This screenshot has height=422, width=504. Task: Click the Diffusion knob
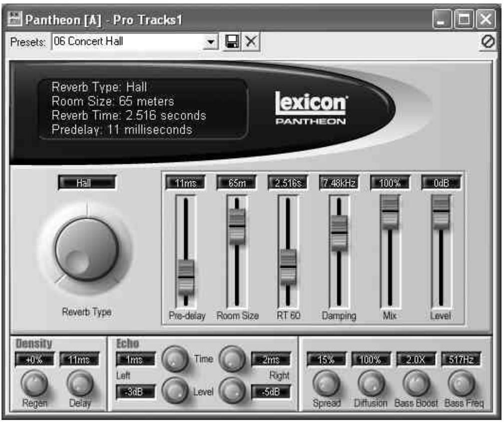pyautogui.click(x=371, y=383)
